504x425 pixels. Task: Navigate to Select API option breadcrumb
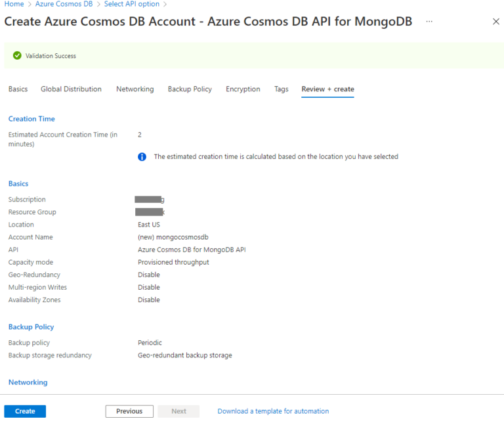[131, 4]
